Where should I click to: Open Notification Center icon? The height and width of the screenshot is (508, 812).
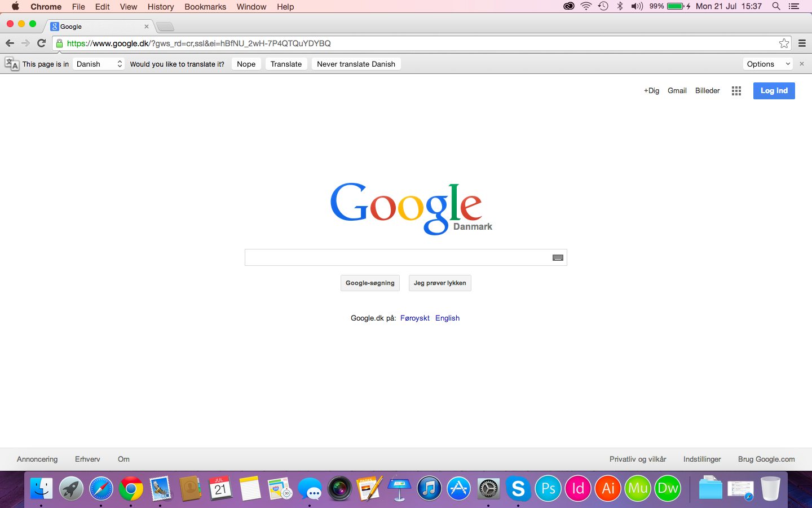[x=794, y=6]
